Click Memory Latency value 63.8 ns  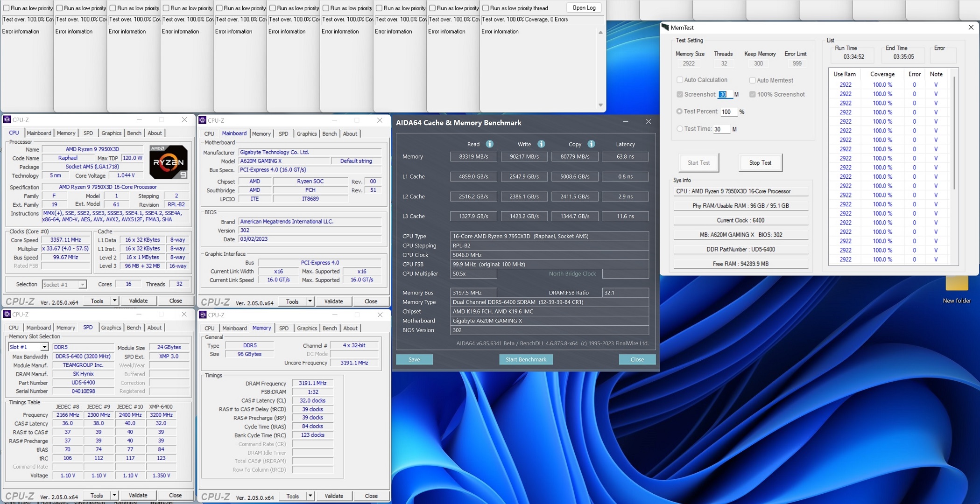click(625, 156)
